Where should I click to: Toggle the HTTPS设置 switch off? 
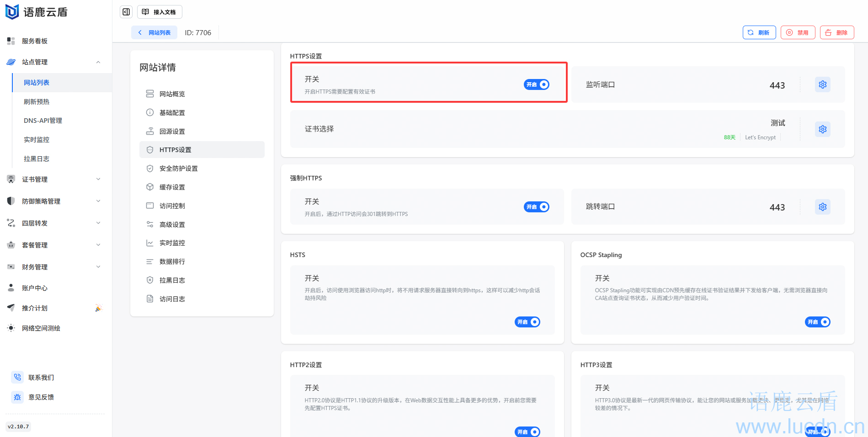point(536,84)
